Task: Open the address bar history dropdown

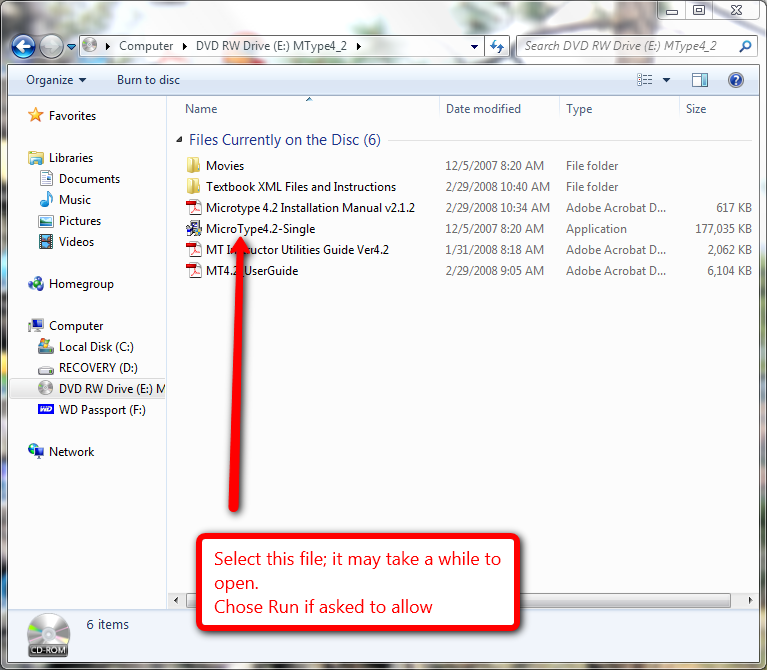Action: click(x=474, y=47)
